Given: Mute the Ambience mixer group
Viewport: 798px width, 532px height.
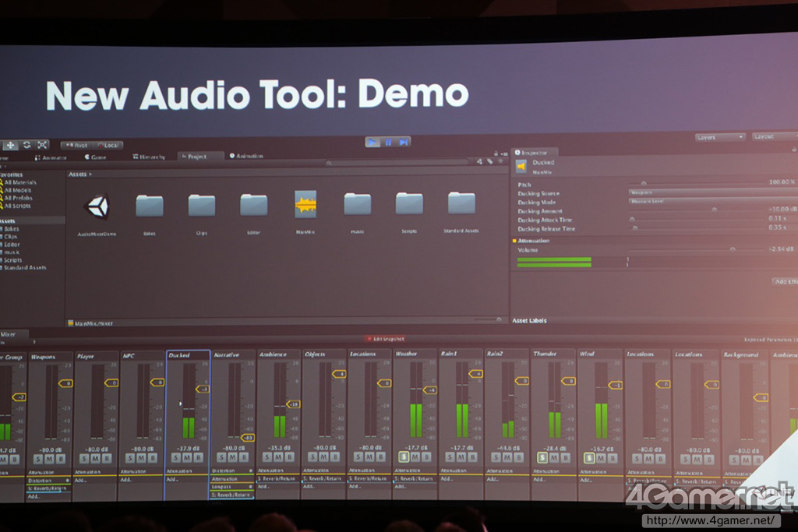Looking at the screenshot, I should 278,457.
